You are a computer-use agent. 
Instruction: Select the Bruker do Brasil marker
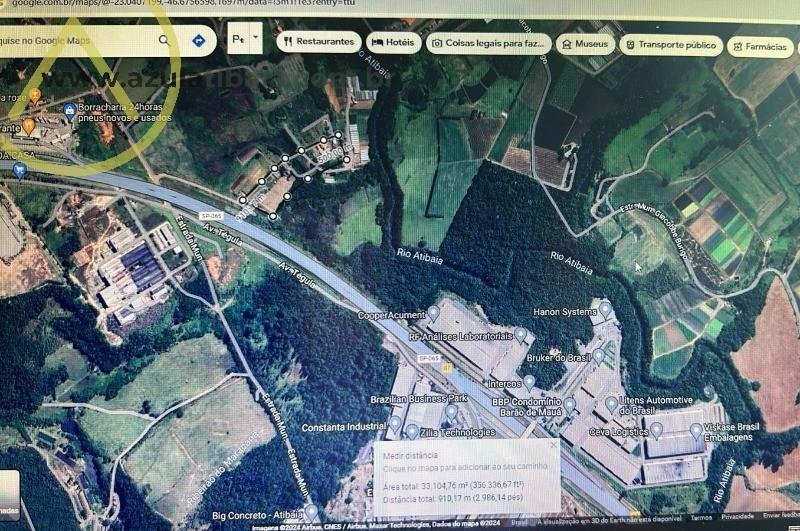pos(599,356)
